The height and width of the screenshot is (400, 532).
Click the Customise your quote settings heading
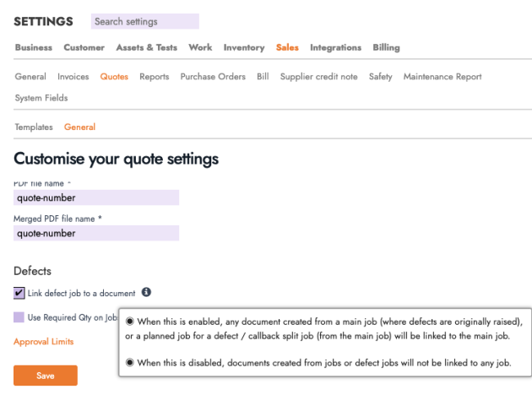click(116, 159)
